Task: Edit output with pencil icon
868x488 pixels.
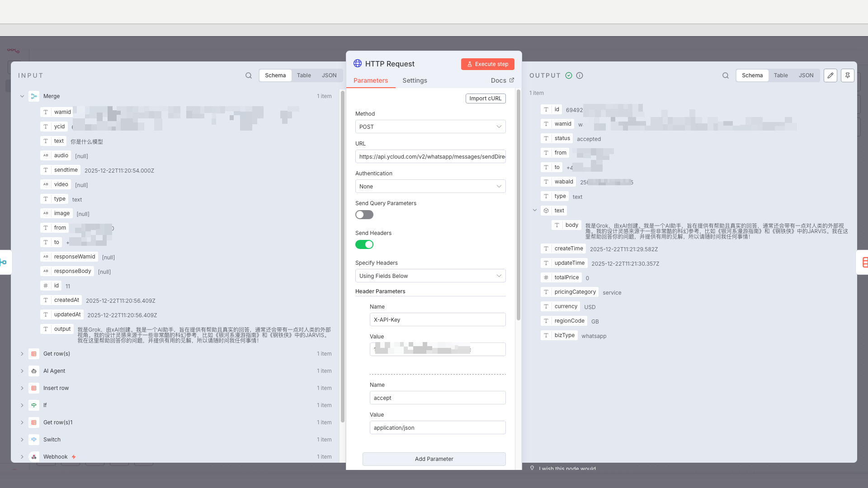Action: [x=830, y=75]
